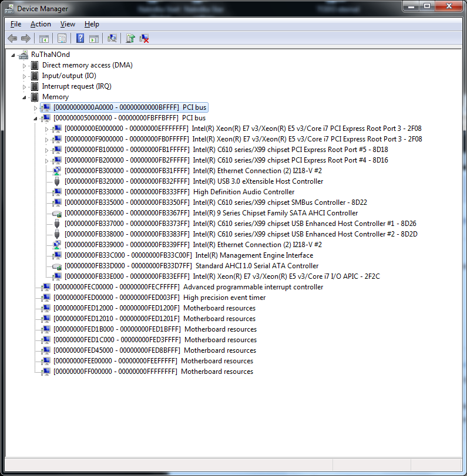Click the Show/Hide Action Pane toolbar icon

point(94,39)
